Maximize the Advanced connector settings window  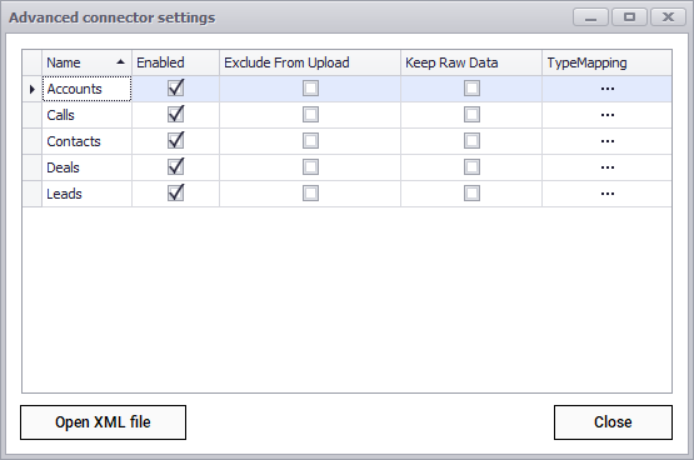click(x=629, y=17)
